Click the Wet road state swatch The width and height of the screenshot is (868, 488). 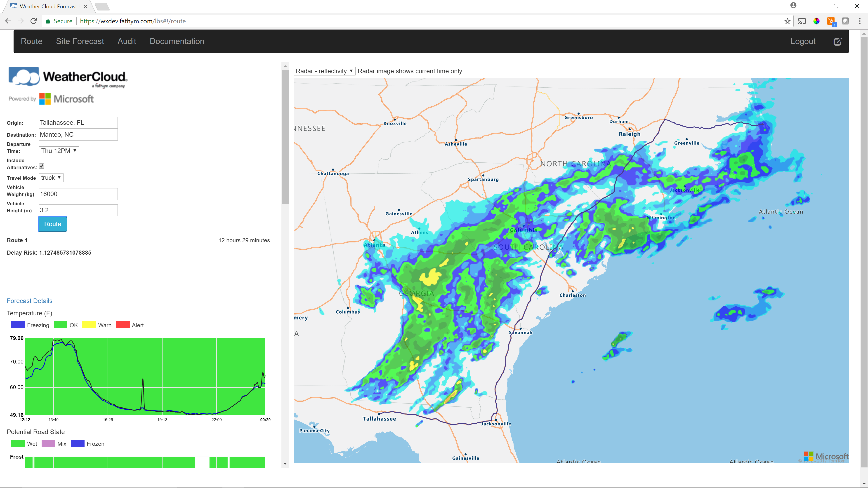[x=18, y=443]
